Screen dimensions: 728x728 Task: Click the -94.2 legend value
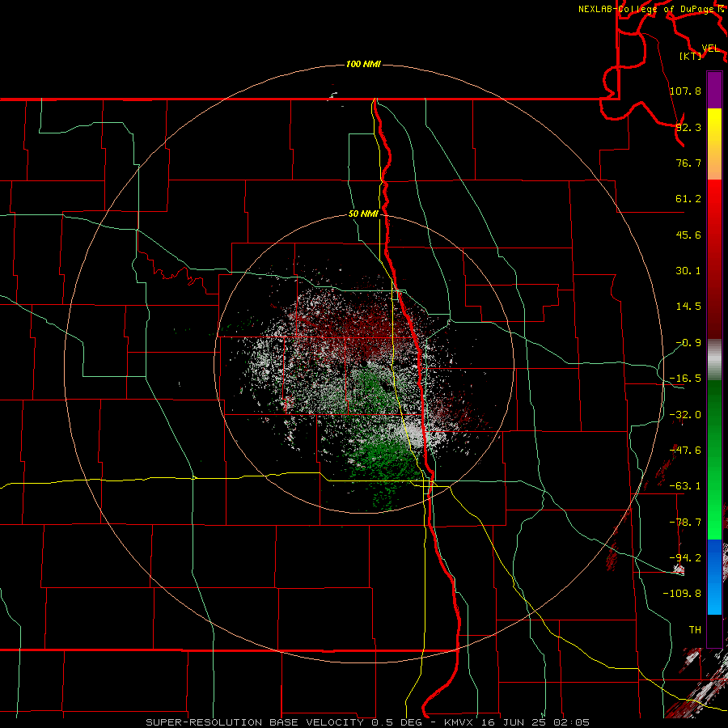(x=685, y=557)
